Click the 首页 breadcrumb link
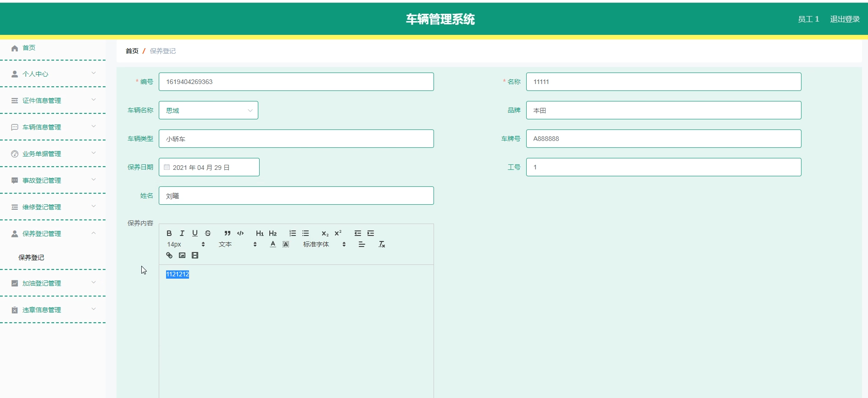Screen dimensions: 868x398 [132, 51]
